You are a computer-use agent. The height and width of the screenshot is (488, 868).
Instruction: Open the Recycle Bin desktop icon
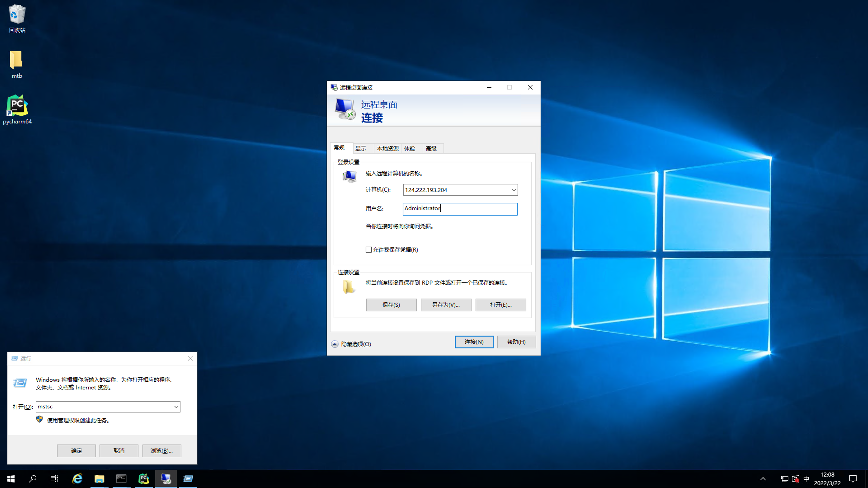17,15
